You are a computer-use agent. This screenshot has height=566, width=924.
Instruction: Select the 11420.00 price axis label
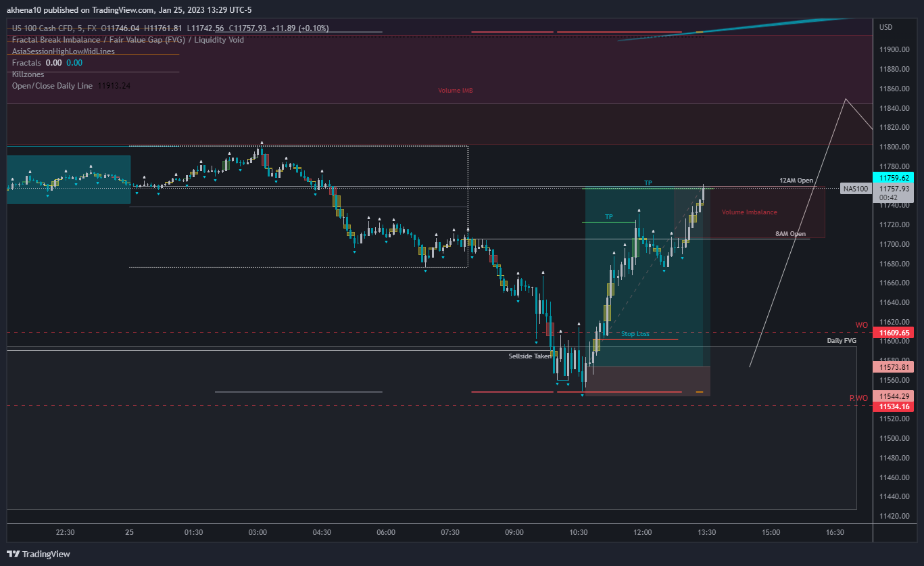click(893, 516)
